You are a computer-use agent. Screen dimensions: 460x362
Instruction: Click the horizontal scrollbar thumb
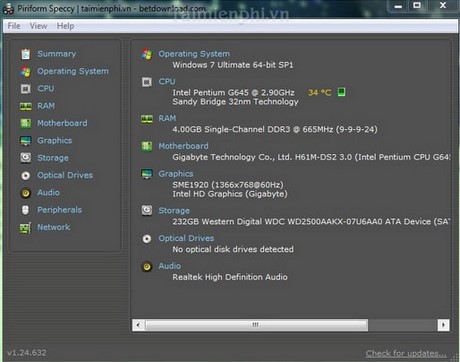[256, 325]
